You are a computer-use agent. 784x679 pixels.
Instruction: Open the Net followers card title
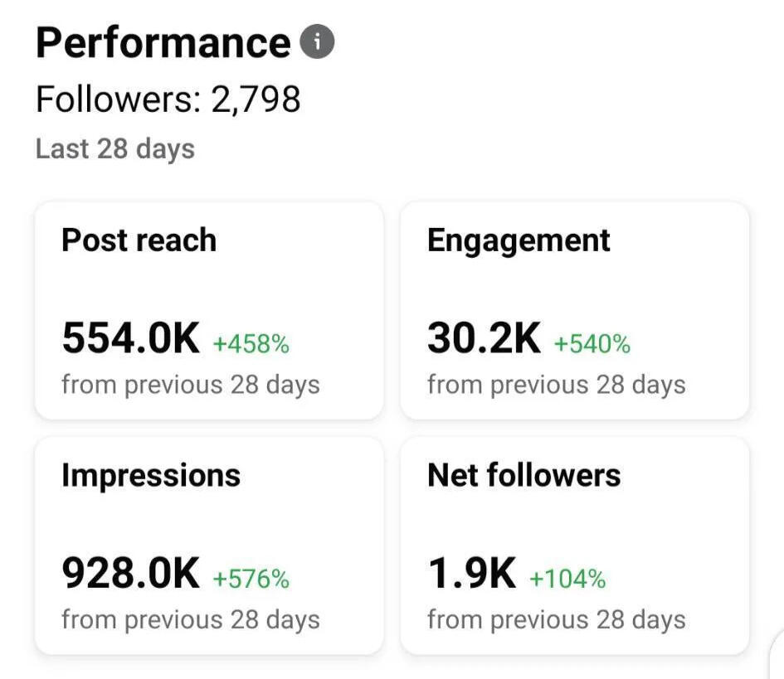pos(523,475)
